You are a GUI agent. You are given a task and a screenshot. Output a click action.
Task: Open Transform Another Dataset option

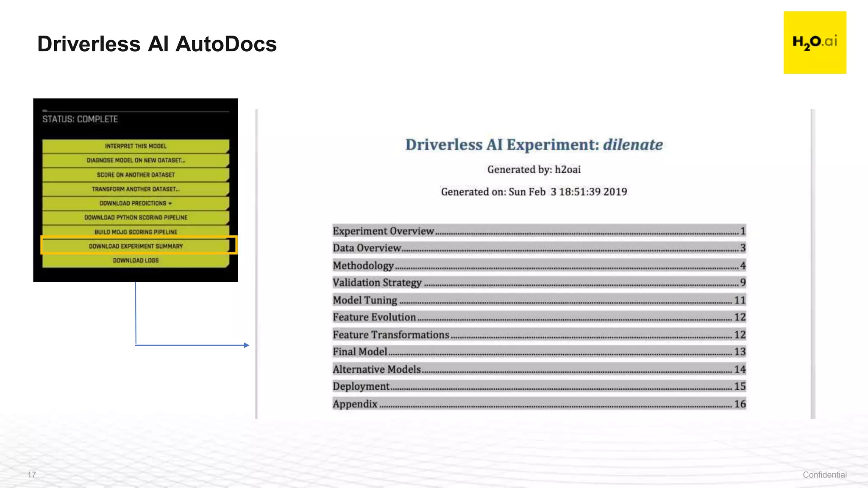[x=136, y=189]
